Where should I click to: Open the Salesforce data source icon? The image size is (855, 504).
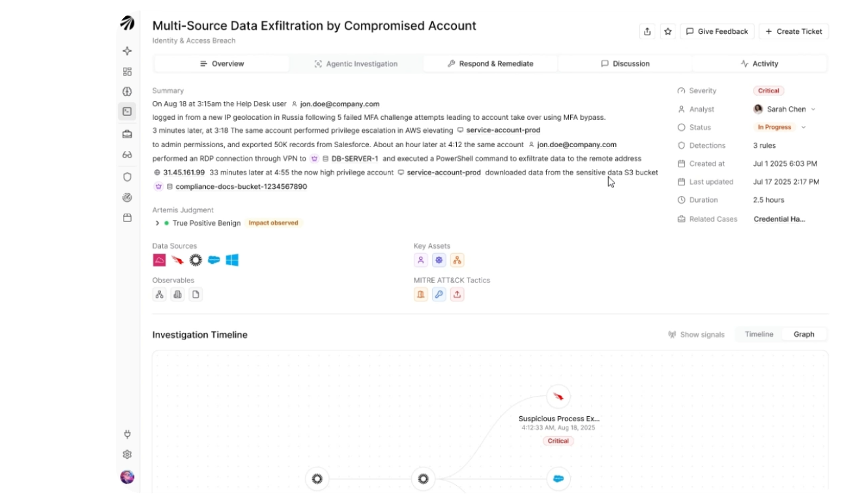point(214,260)
